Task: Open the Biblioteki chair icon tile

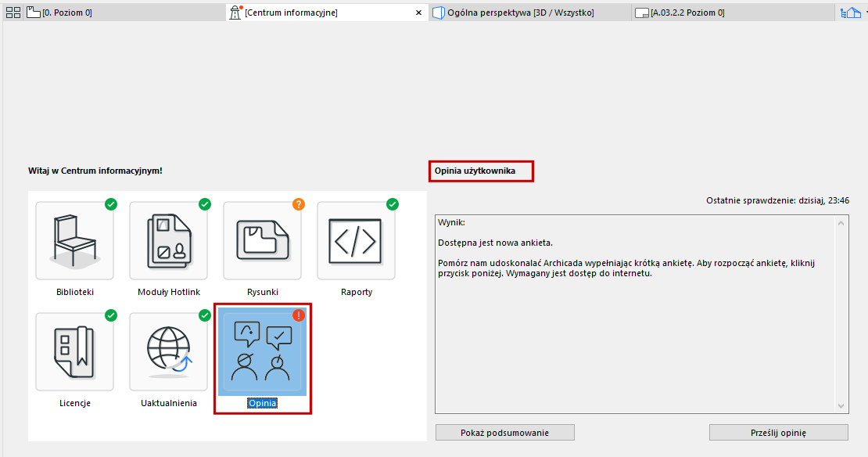Action: (75, 240)
